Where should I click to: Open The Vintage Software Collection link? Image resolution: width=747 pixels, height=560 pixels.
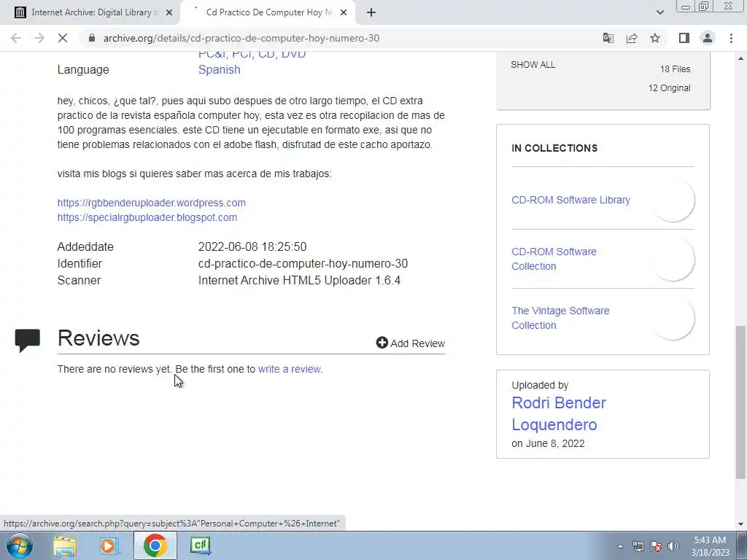pos(560,318)
